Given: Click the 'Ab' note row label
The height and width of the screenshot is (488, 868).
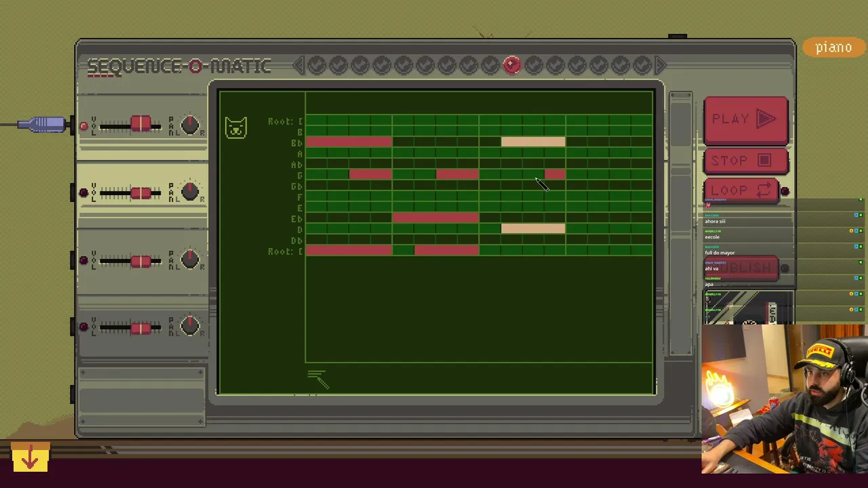Looking at the screenshot, I should click(296, 165).
